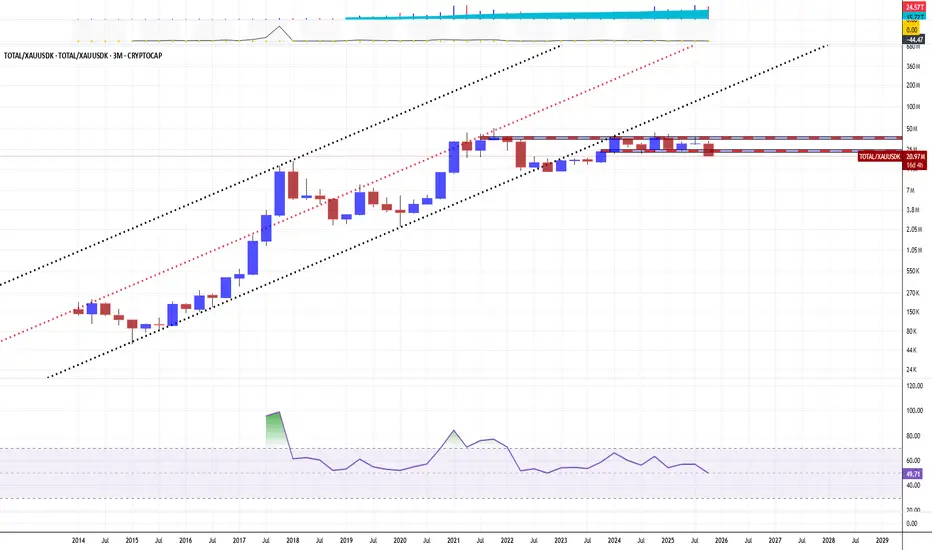The width and height of the screenshot is (932, 550).
Task: Click the 270K price axis label
Action: tap(913, 293)
